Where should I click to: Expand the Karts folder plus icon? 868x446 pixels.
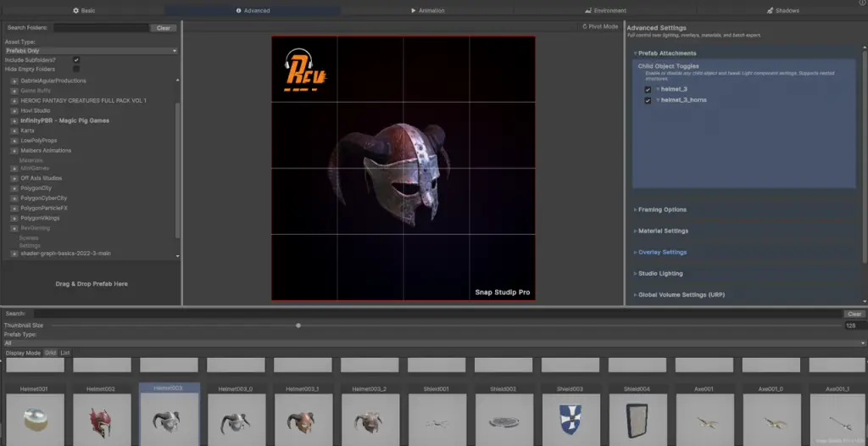tap(14, 131)
